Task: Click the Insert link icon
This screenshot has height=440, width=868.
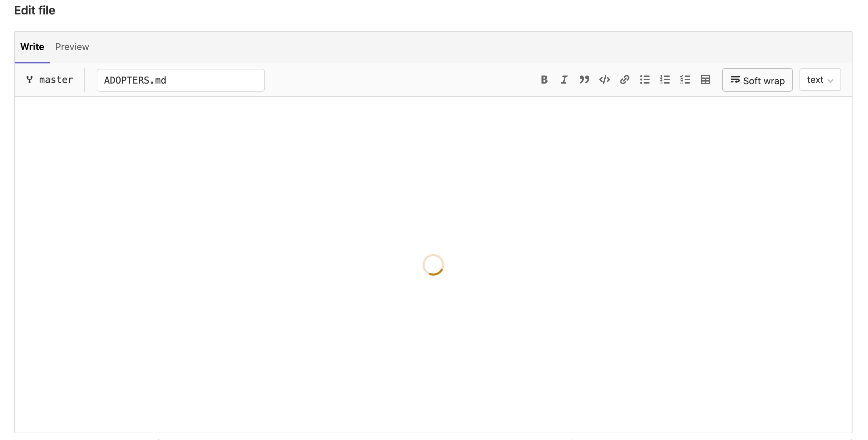Action: pyautogui.click(x=624, y=80)
